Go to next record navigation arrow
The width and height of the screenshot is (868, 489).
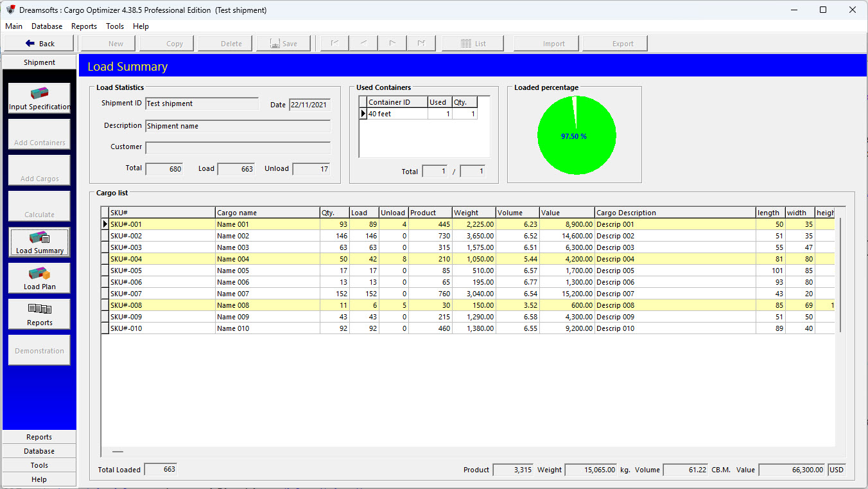coord(392,43)
